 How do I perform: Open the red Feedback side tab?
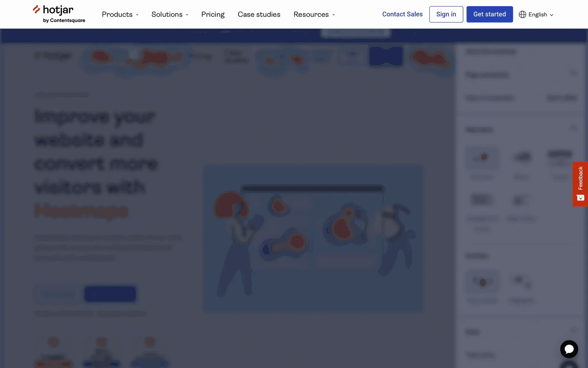[x=580, y=178]
